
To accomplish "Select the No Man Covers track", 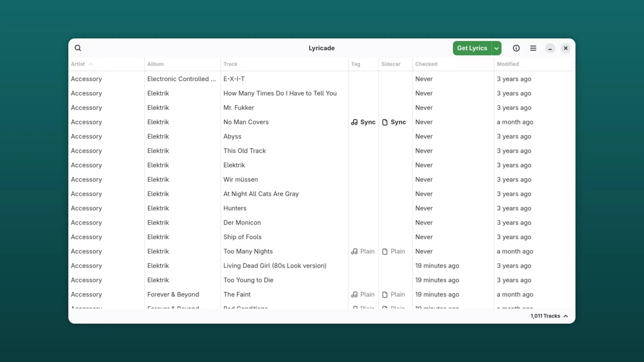I will point(246,122).
